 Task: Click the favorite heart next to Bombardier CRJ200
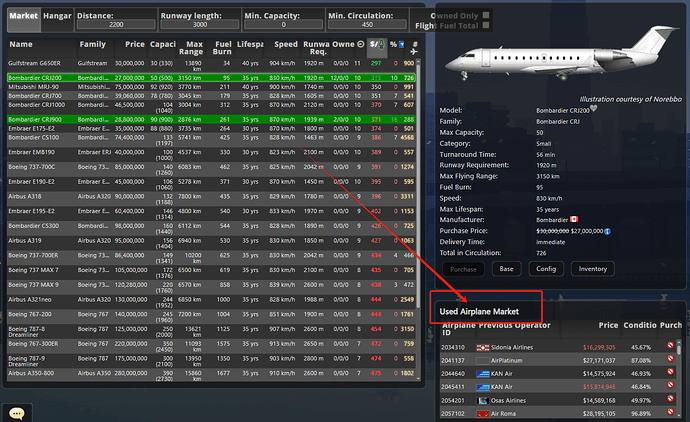[594, 108]
